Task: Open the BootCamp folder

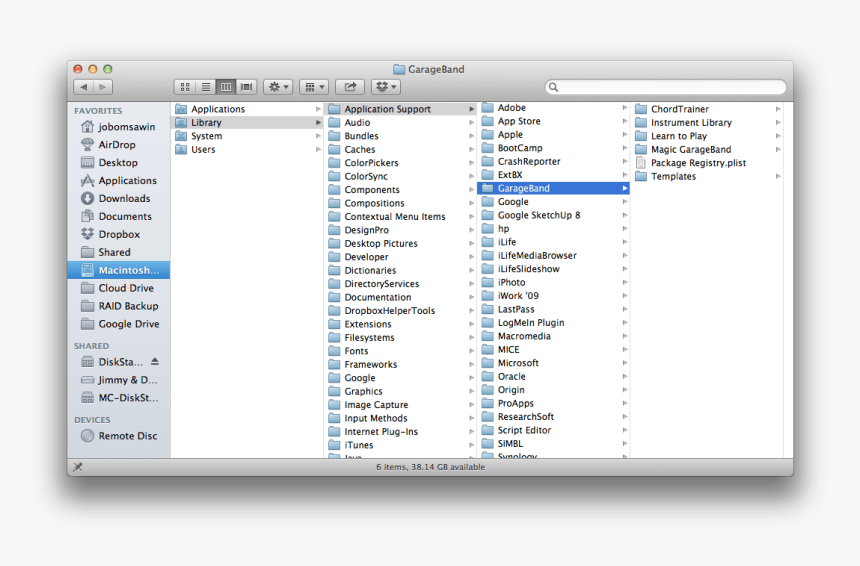Action: coord(554,148)
